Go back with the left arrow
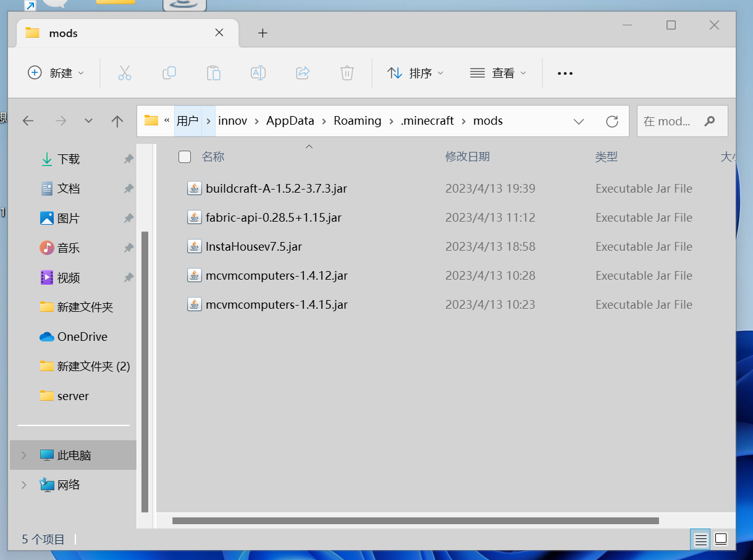This screenshot has width=753, height=560. 28,121
